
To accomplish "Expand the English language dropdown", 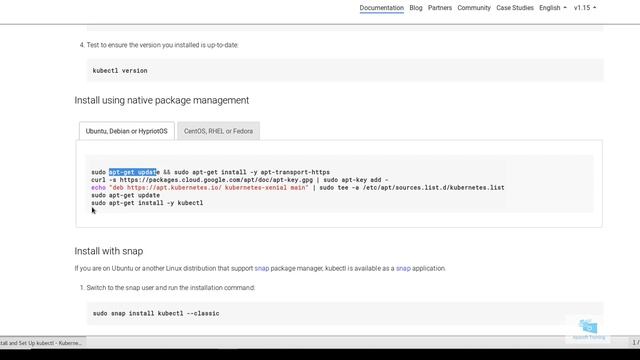I will 553,8.
